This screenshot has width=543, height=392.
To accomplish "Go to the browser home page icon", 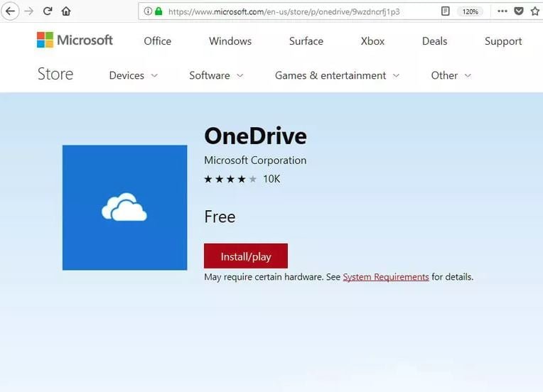I will pos(66,11).
